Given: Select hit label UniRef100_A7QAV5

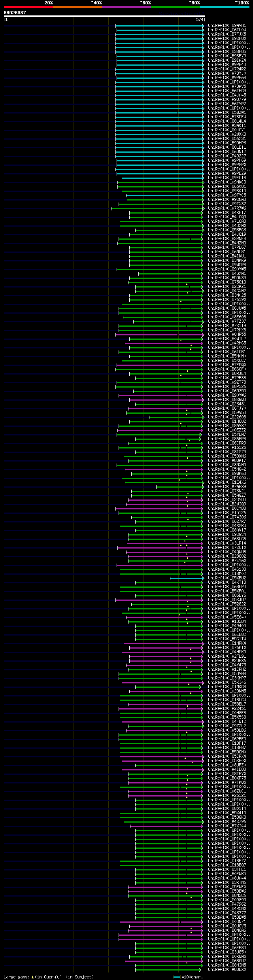Looking at the screenshot, I should [227, 86].
